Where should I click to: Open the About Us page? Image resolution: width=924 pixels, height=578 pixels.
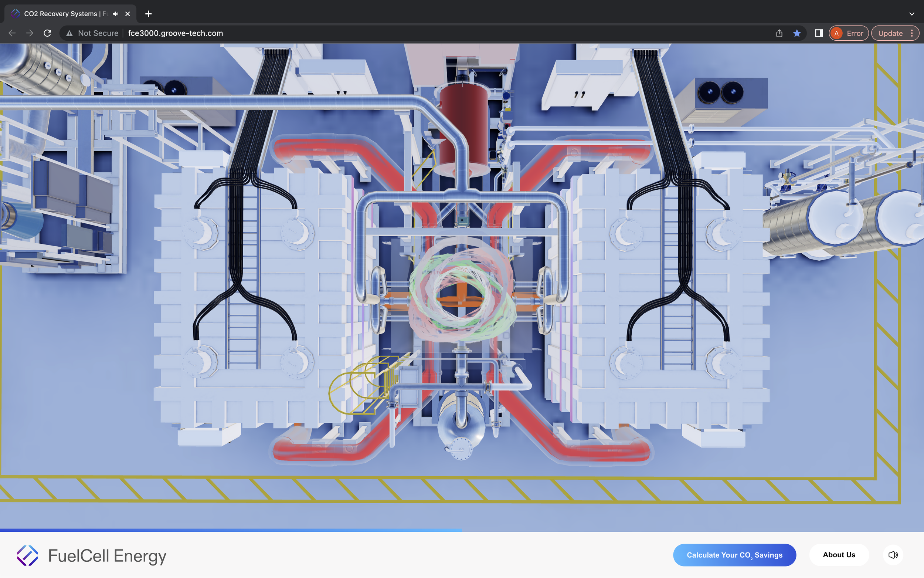coord(839,555)
